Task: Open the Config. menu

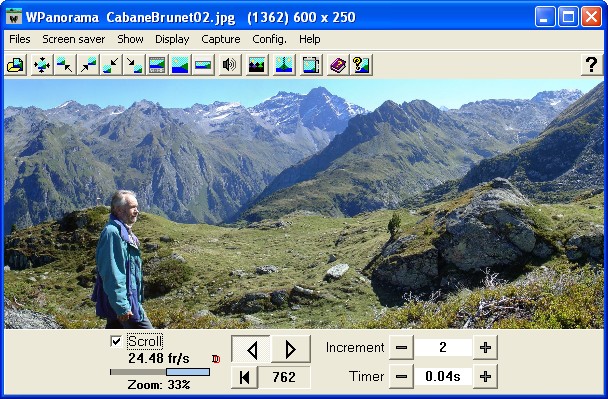Action: (269, 39)
